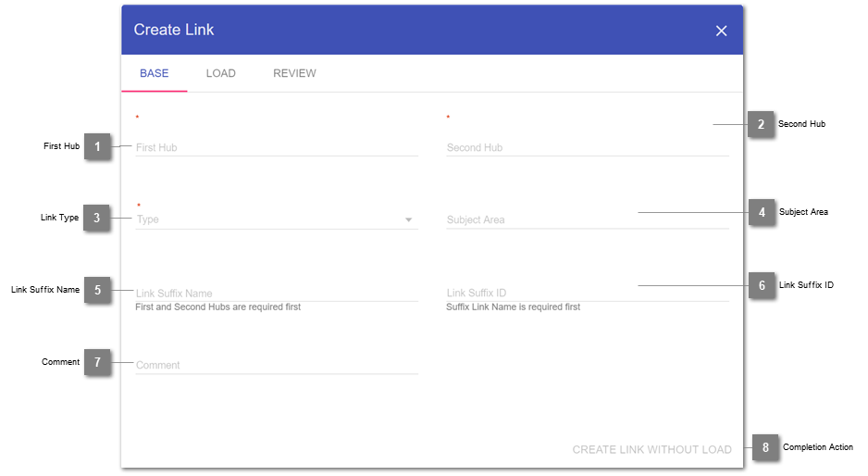Screen dimensions: 868x476
Task: Select the Link Suffix Name field
Action: (276, 293)
